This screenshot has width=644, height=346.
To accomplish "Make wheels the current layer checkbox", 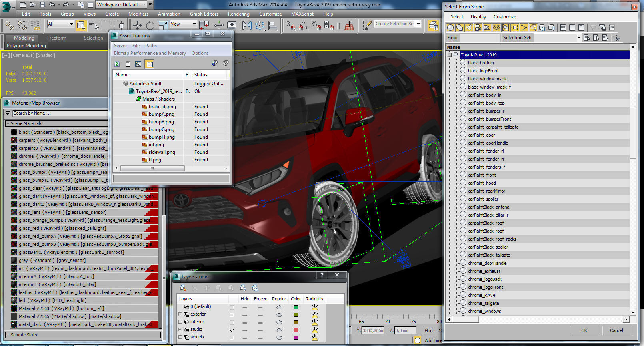I will (x=232, y=338).
